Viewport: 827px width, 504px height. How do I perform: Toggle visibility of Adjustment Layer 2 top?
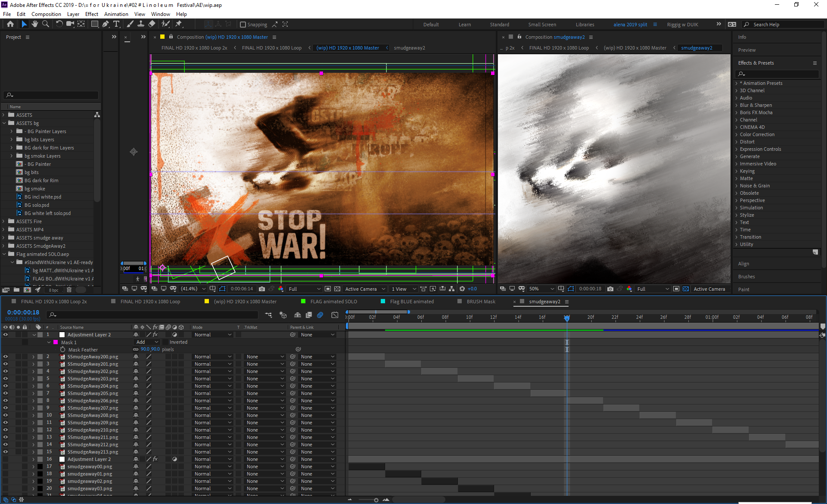(x=6, y=335)
